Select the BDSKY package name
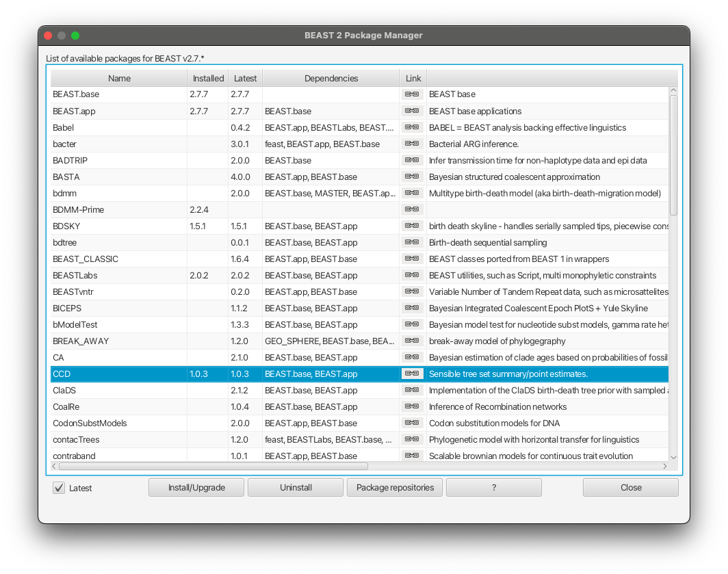 tap(66, 226)
